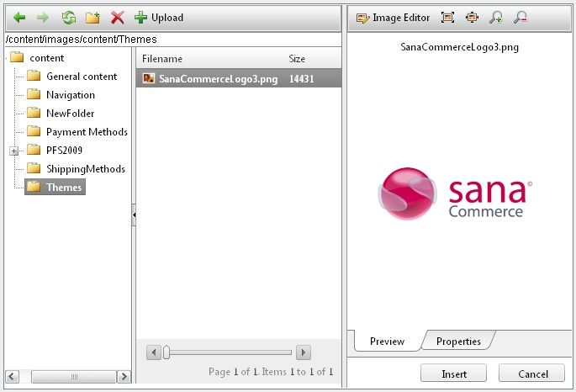Click the /content/images/content/Themes path field
576x392 pixels.
(x=173, y=40)
